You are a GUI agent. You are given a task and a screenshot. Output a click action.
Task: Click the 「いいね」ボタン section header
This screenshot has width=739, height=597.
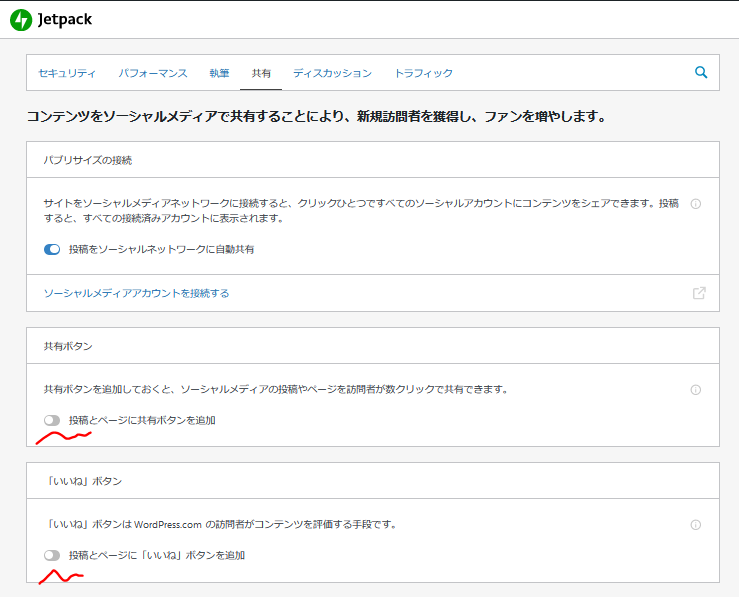pyautogui.click(x=83, y=481)
